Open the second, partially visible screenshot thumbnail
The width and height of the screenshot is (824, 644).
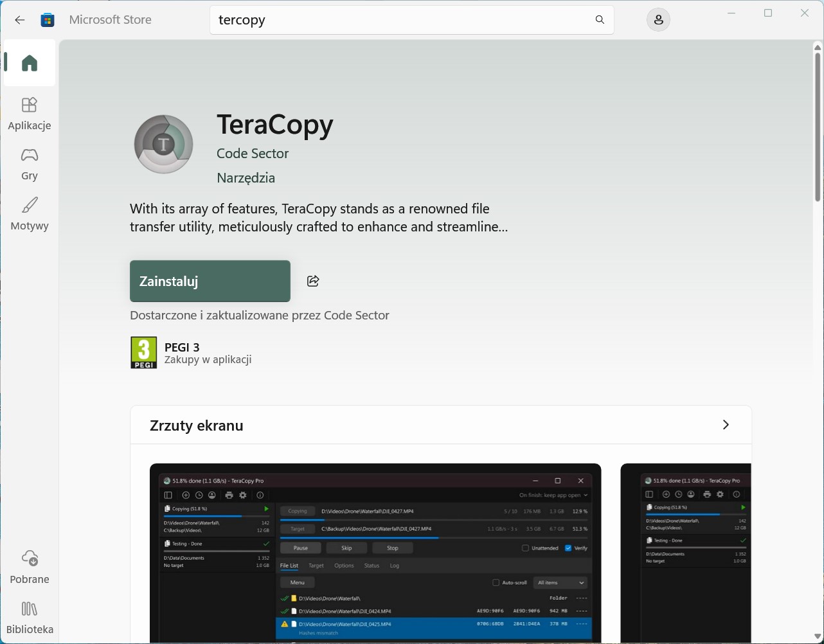click(686, 553)
